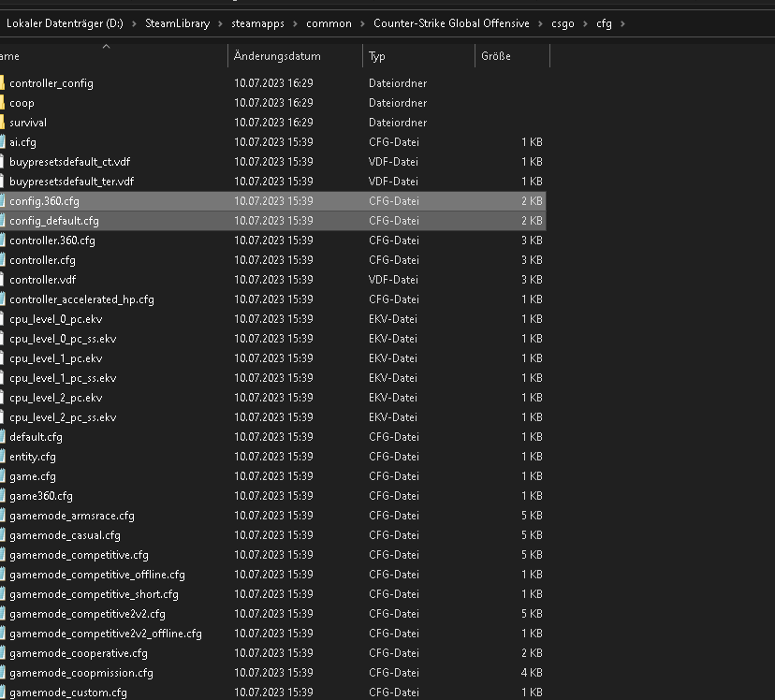The width and height of the screenshot is (775, 700).
Task: Click cfg breadcrumb segment
Action: click(604, 23)
